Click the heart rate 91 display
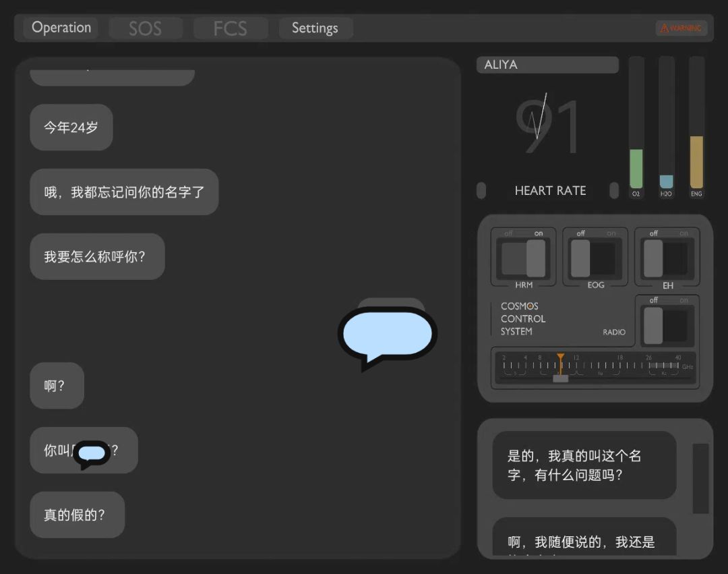The height and width of the screenshot is (574, 728). click(547, 126)
